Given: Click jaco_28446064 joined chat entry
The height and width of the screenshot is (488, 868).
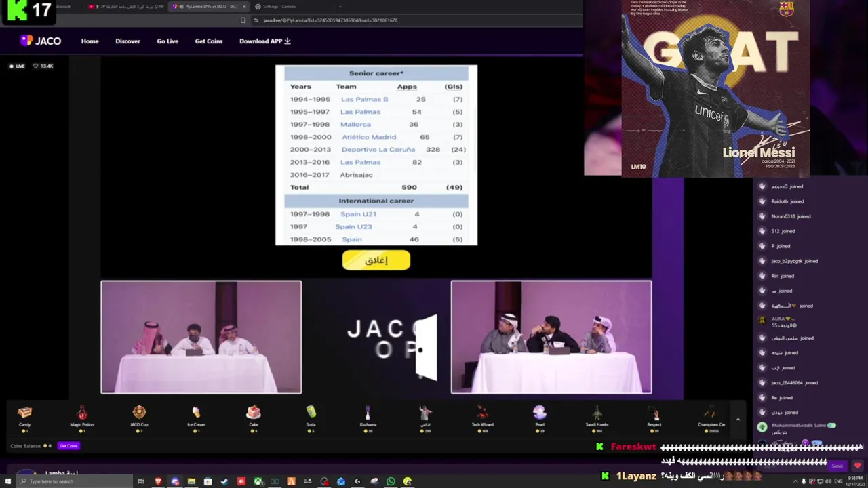Looking at the screenshot, I should (x=795, y=383).
